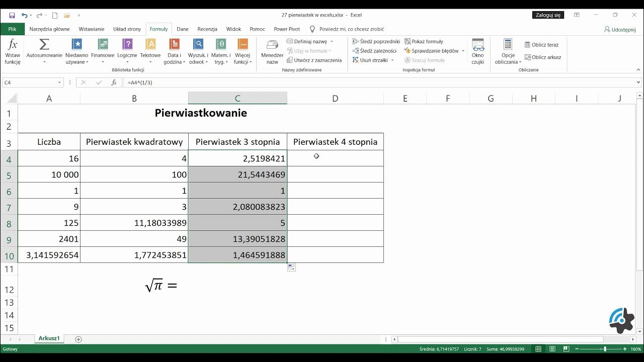The width and height of the screenshot is (644, 362).
Task: Switch to the Power Pivot tab
Action: click(x=287, y=29)
